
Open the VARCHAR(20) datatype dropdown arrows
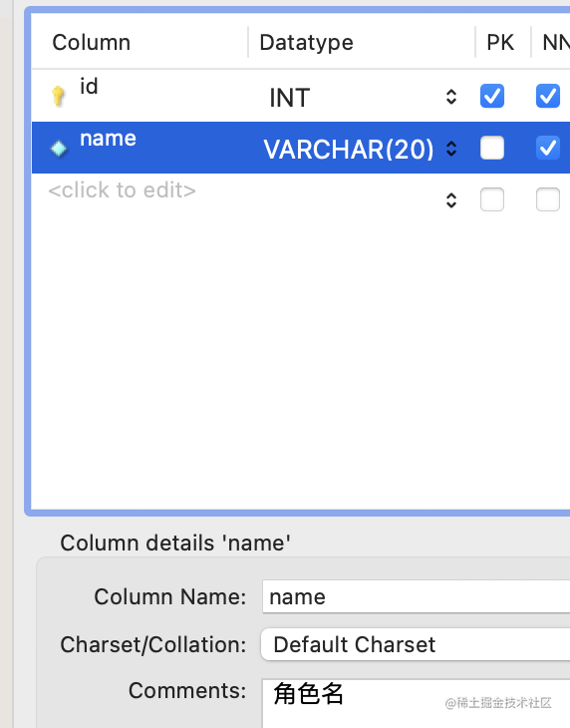[451, 149]
